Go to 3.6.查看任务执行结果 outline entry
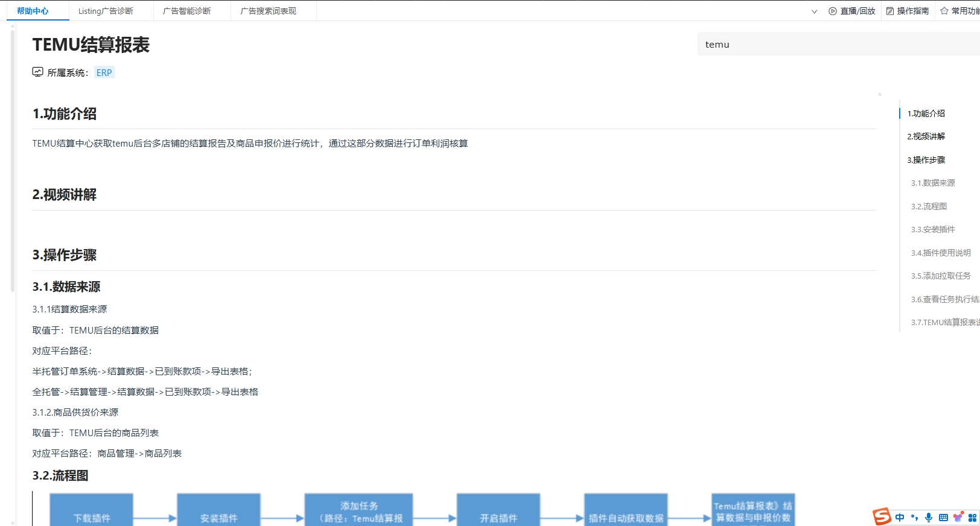Screen dimensions: 980x526 pyautogui.click(x=945, y=299)
